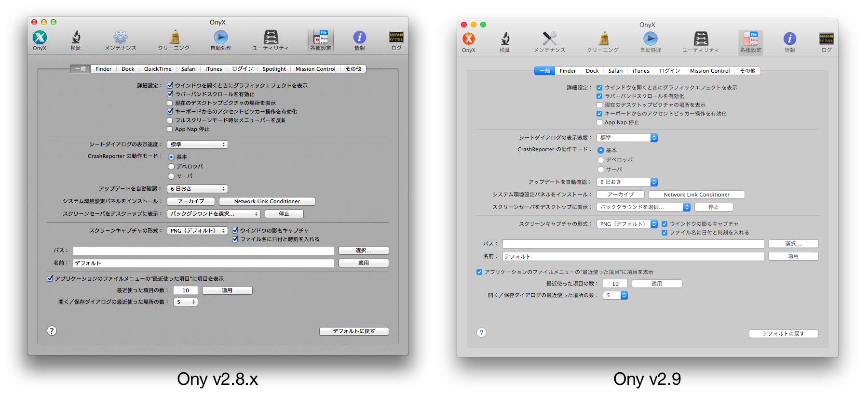
Task: Click Network Link Conditioner button in v2.8.x window
Action: tap(267, 201)
